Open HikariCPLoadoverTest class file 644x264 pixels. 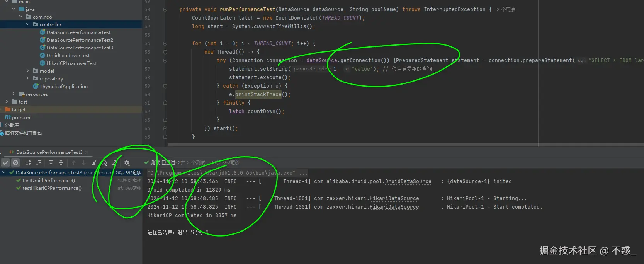pos(71,63)
